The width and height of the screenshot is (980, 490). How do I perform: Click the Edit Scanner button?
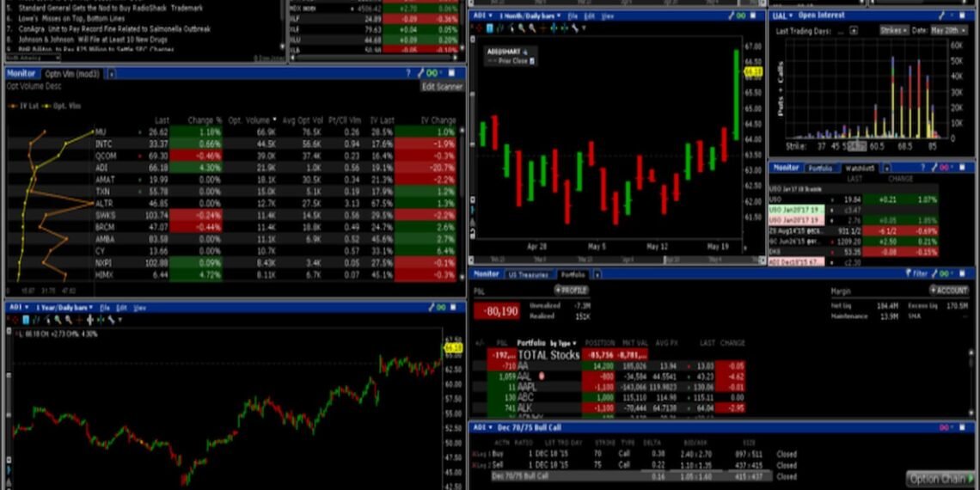tap(442, 87)
